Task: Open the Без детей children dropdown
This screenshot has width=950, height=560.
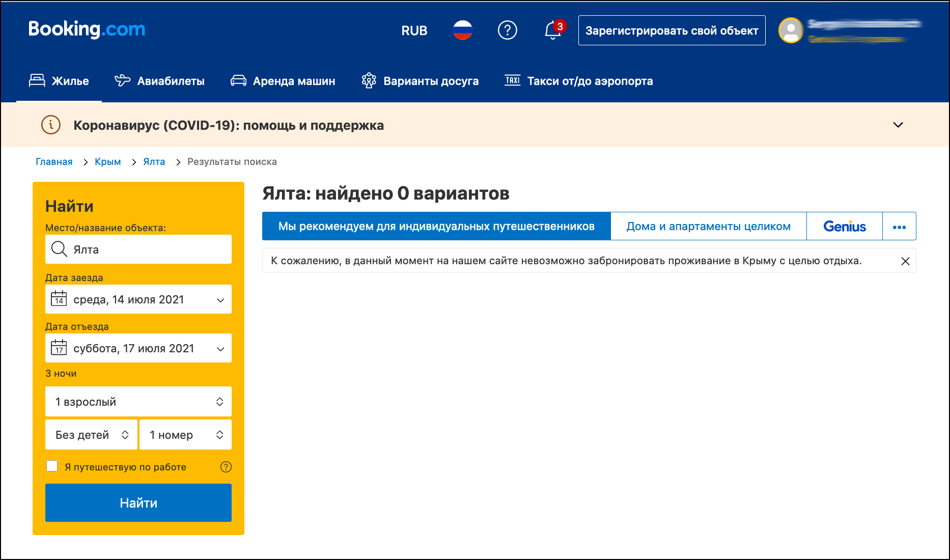Action: (91, 434)
